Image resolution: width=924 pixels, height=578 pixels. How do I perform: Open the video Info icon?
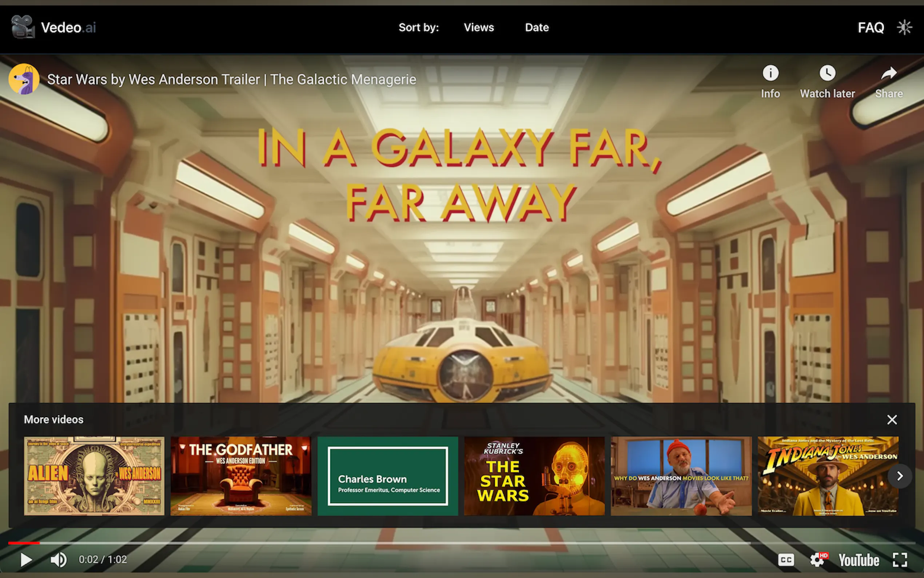770,73
